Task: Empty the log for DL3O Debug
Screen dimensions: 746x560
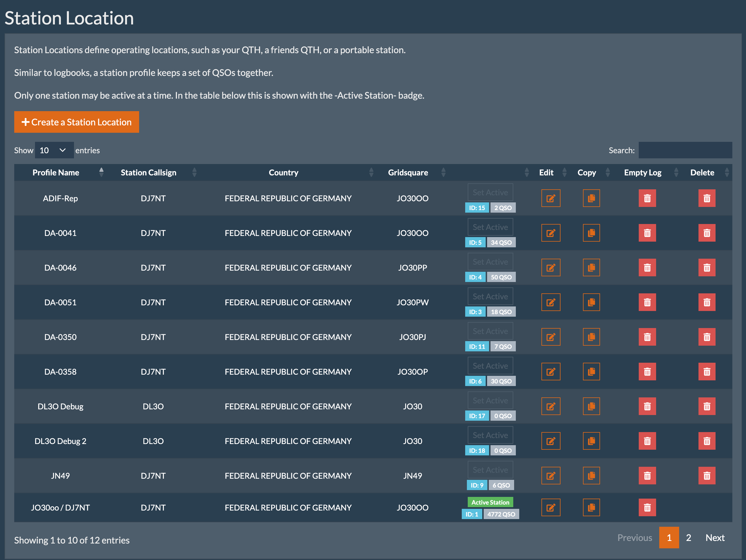Action: [647, 406]
